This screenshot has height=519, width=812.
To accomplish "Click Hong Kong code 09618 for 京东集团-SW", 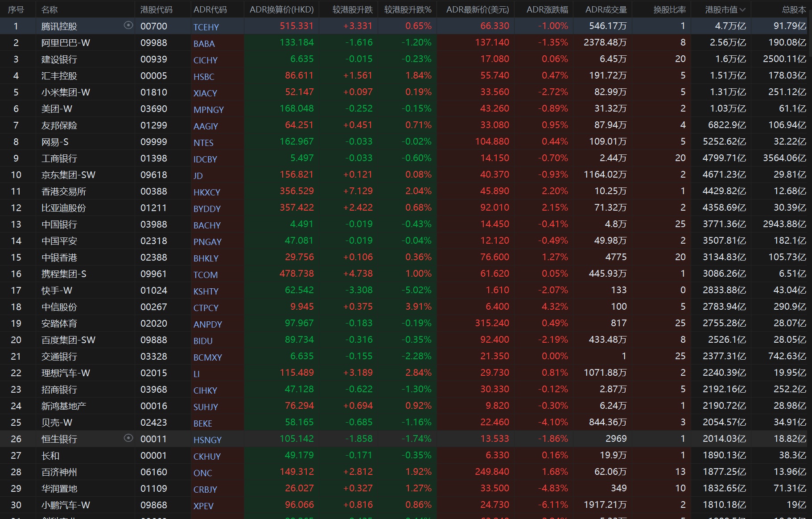I will (153, 175).
